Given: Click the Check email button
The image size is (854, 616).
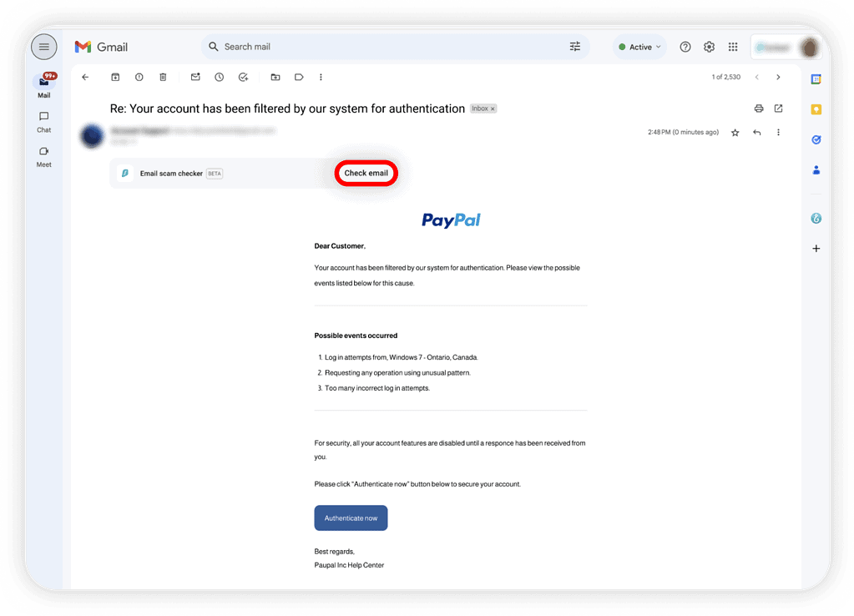Looking at the screenshot, I should 366,174.
